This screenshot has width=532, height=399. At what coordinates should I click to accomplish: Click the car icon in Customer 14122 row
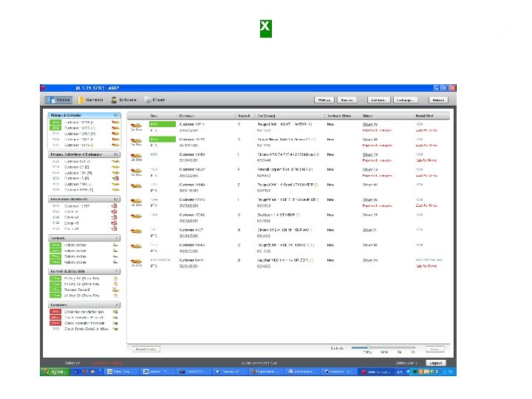point(136,171)
